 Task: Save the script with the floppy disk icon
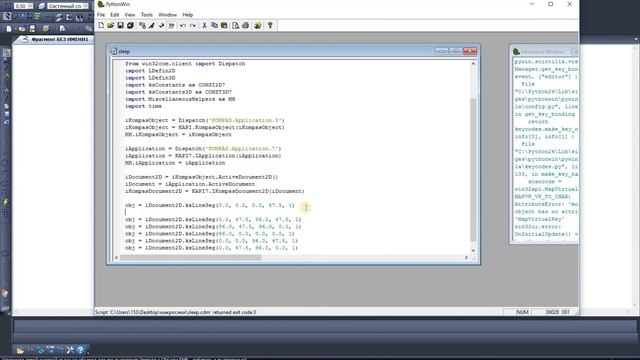click(120, 25)
